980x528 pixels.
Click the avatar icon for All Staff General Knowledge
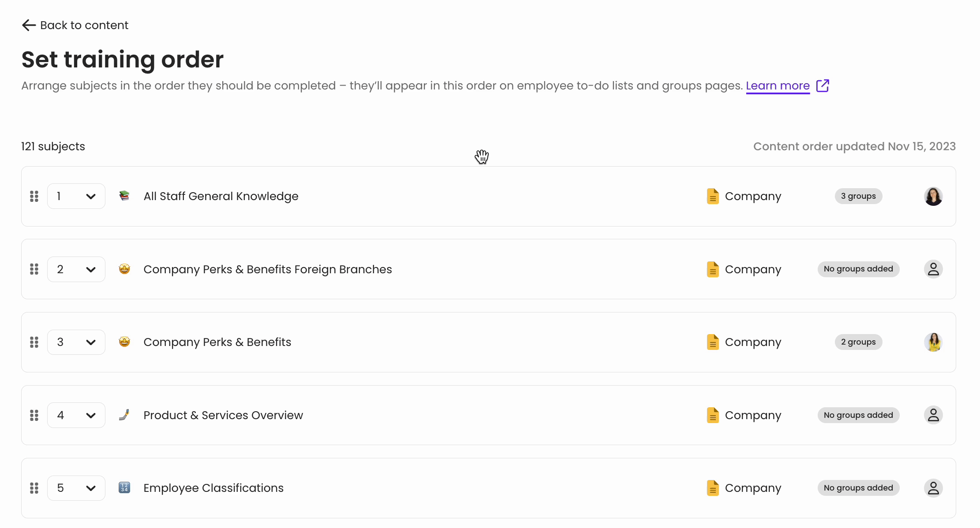coord(932,196)
